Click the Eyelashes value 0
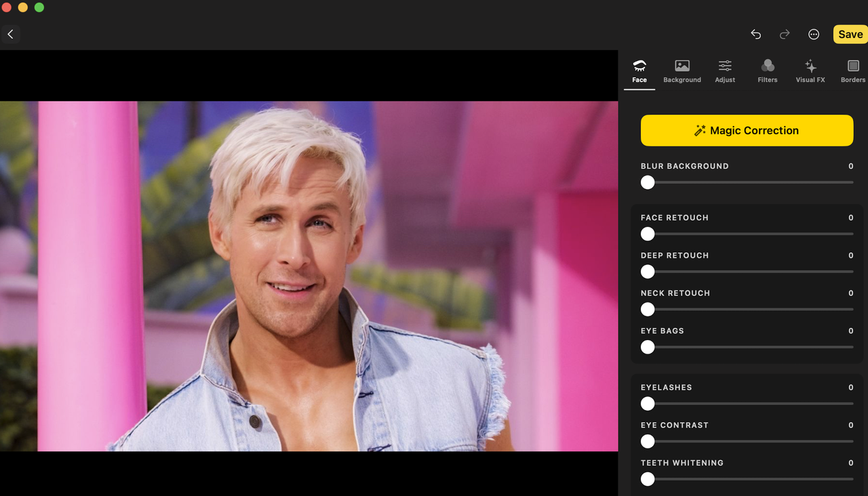 [x=850, y=388]
